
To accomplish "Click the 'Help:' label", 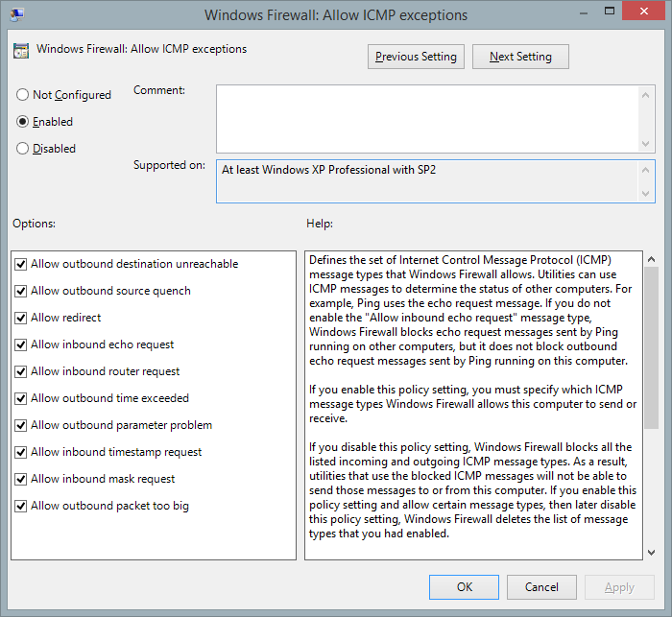I will point(320,224).
